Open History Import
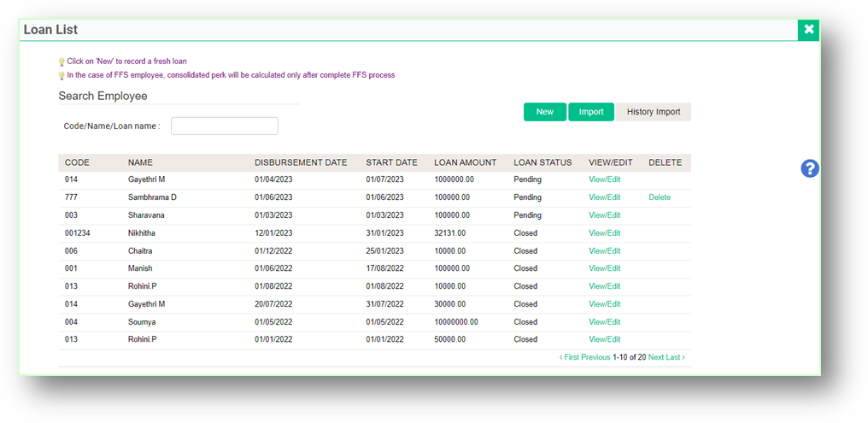 coord(654,112)
